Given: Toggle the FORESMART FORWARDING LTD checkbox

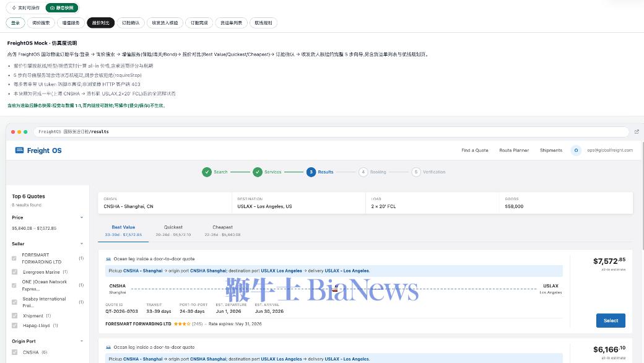Looking at the screenshot, I should (14, 258).
